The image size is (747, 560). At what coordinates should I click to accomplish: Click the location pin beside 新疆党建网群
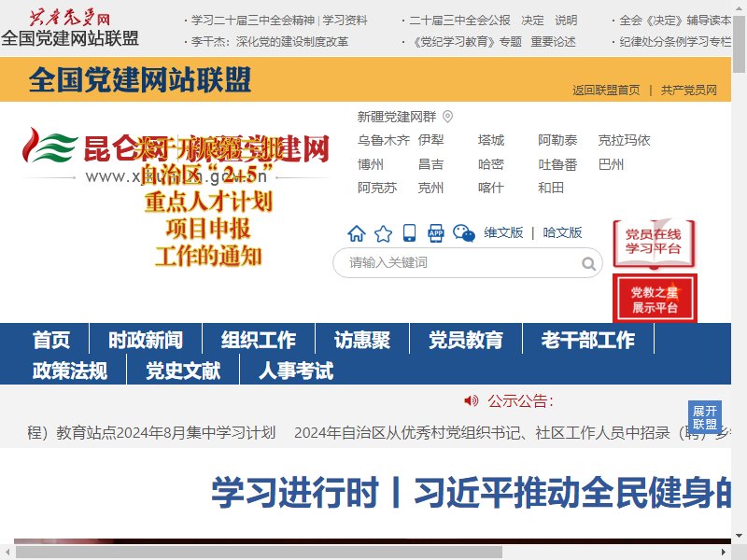point(447,116)
